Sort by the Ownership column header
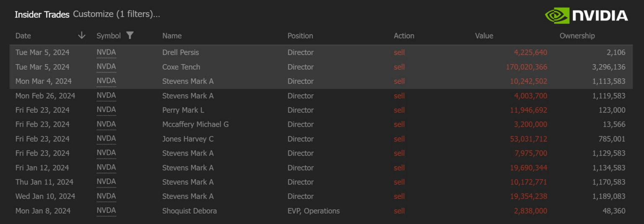 (577, 36)
